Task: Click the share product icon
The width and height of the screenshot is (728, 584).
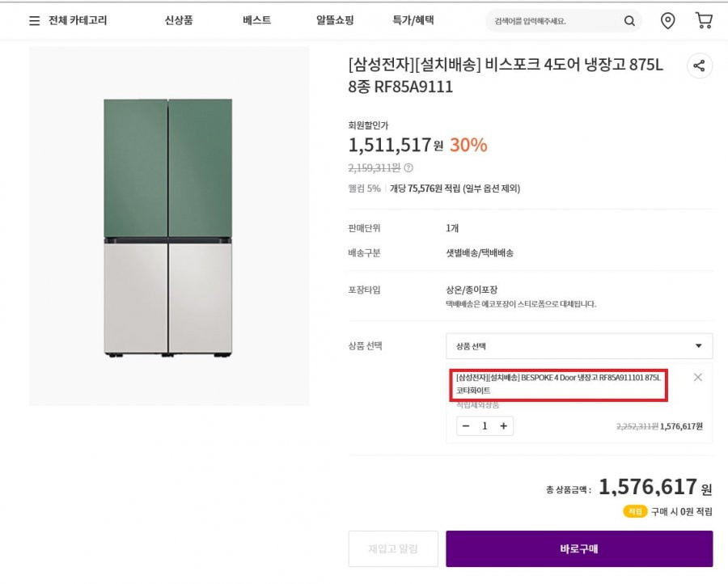Action: (699, 66)
